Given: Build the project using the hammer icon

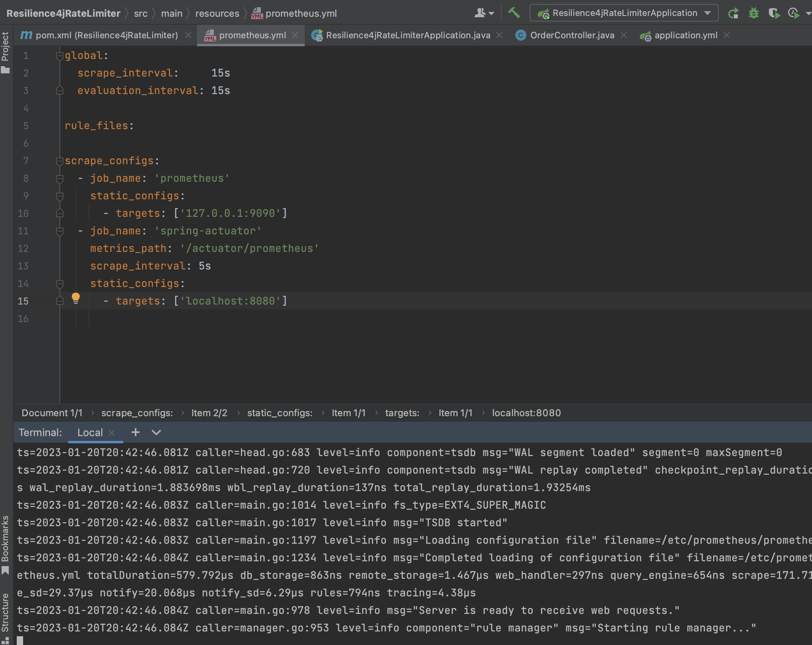Looking at the screenshot, I should click(514, 12).
